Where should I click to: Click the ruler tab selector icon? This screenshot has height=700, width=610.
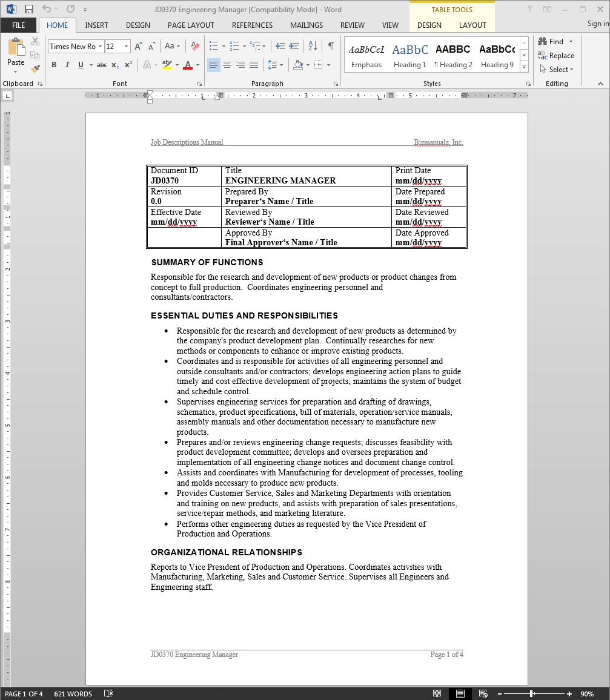[x=8, y=96]
